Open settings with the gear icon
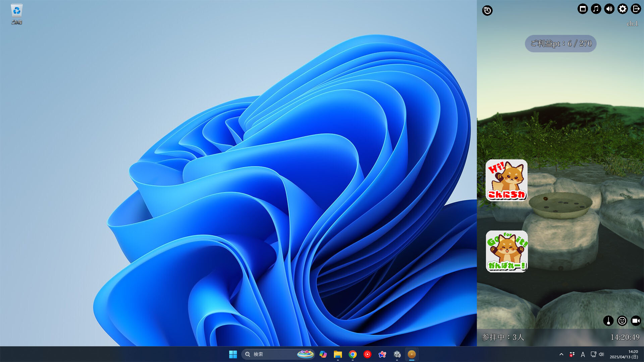 [x=623, y=9]
